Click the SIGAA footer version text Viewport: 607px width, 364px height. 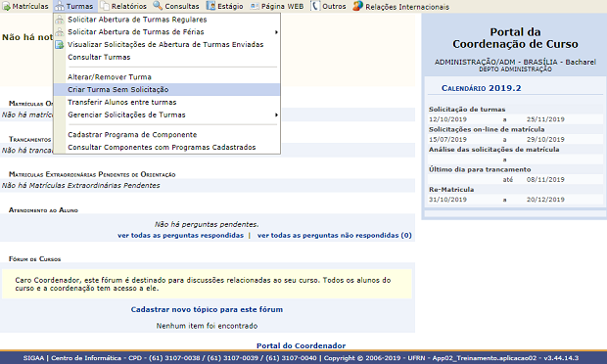point(301,358)
